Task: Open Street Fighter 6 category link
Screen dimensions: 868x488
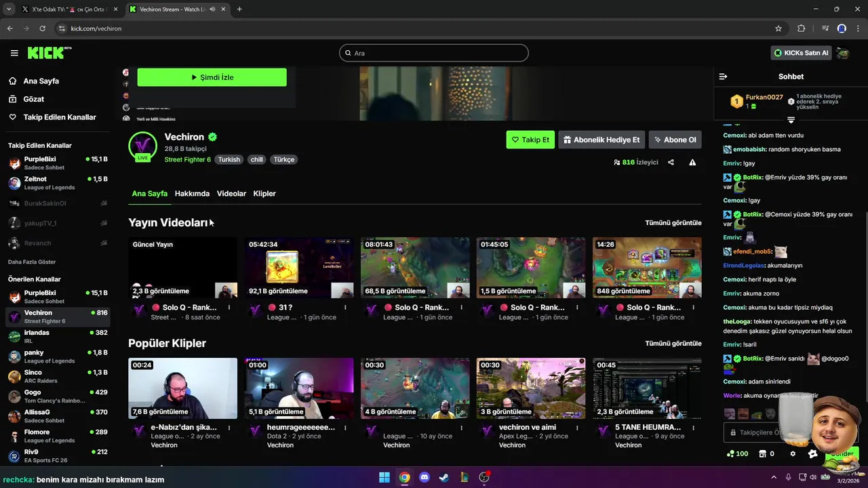Action: pos(187,160)
